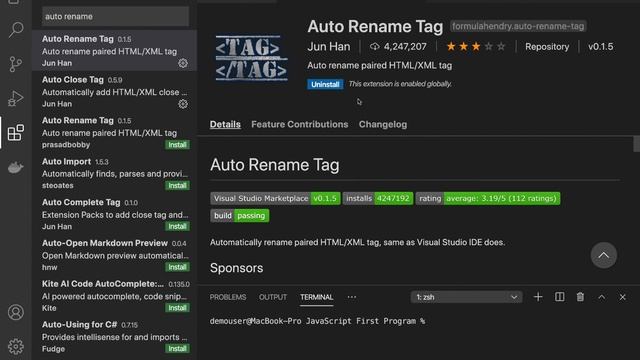This screenshot has width=640, height=360.
Task: Click the star rating of the extension
Action: [x=476, y=47]
